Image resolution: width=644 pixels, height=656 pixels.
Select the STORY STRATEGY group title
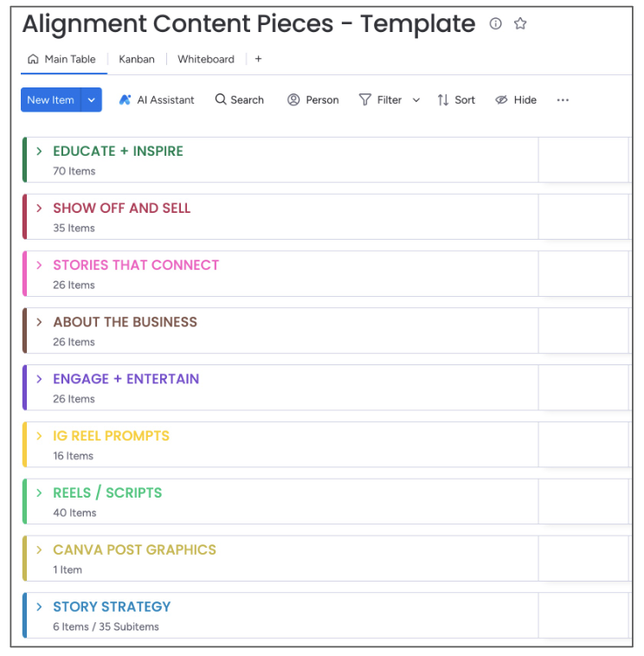(x=112, y=607)
